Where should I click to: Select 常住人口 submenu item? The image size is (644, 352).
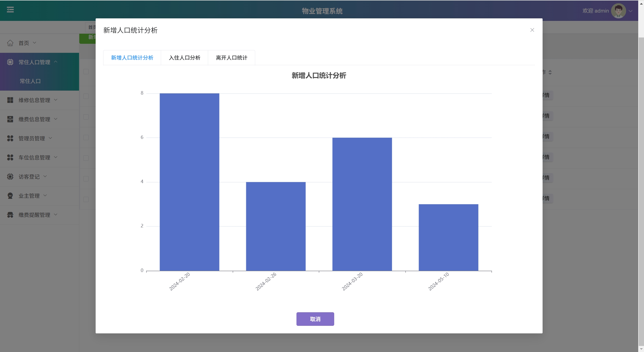pos(30,81)
